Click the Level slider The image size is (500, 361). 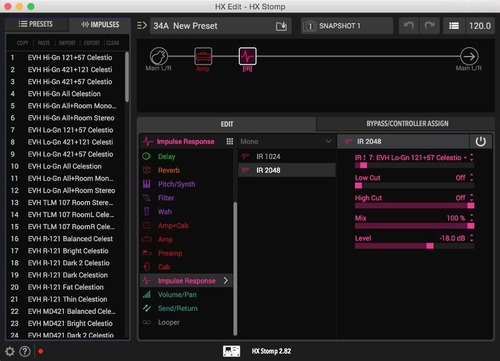click(x=414, y=246)
